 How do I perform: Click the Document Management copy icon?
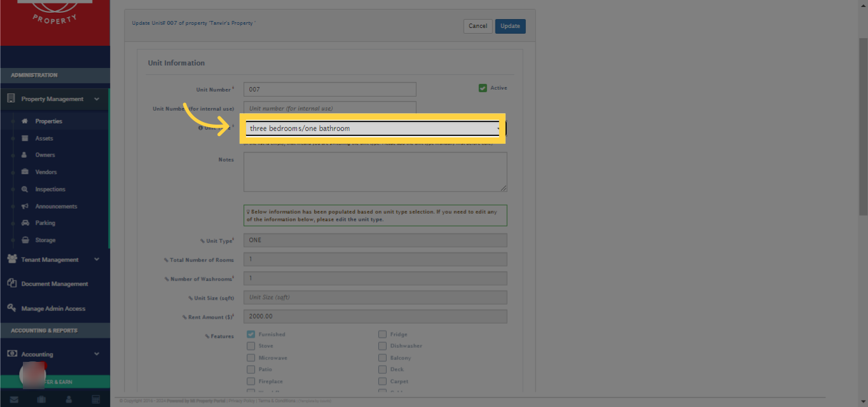[11, 284]
